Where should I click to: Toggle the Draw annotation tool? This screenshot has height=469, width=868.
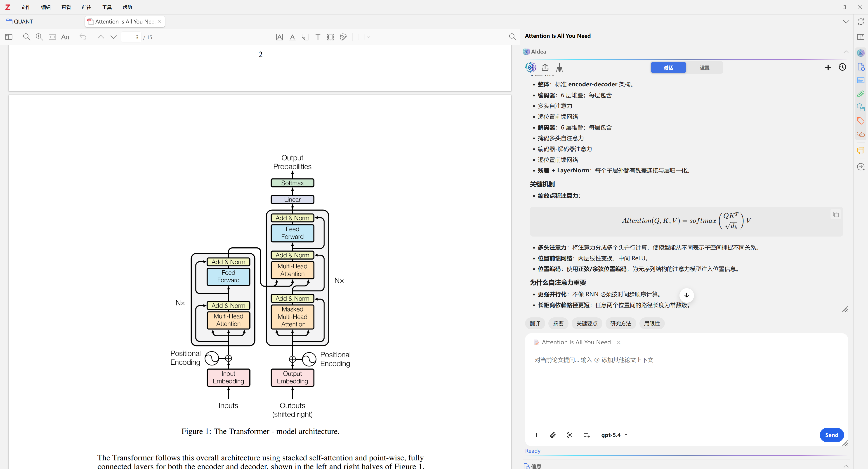pyautogui.click(x=343, y=37)
